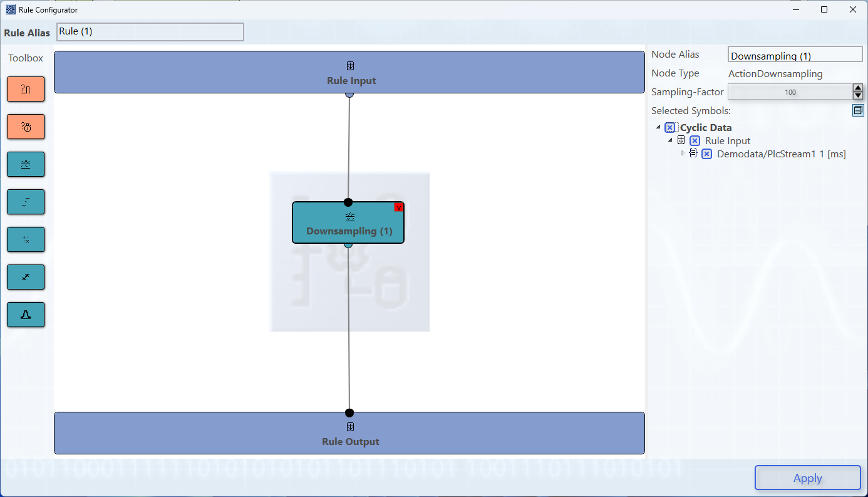Image resolution: width=868 pixels, height=497 pixels.
Task: Click the Rule Configurator window icon
Action: tap(11, 9)
